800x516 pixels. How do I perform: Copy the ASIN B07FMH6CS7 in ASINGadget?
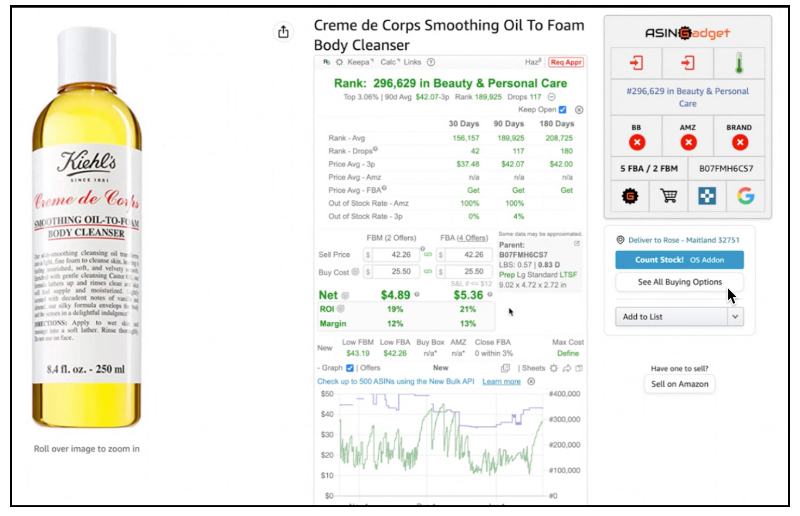coord(726,168)
